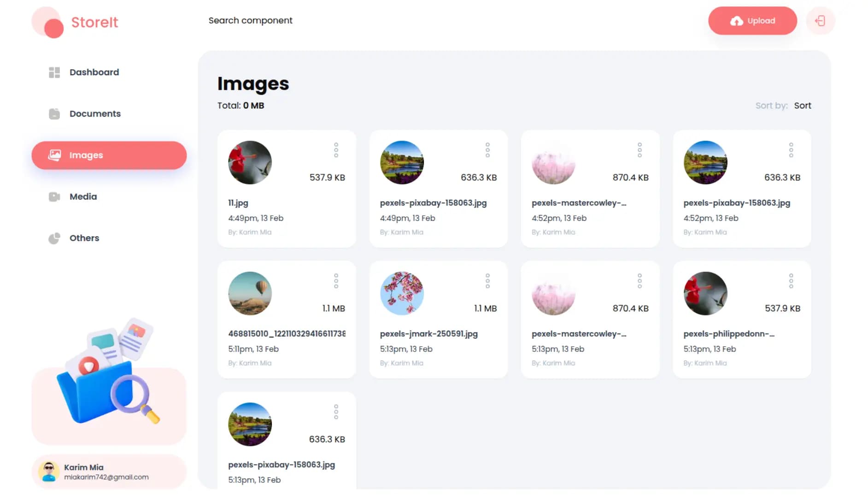Click the cherry blossom thumbnail
Image resolution: width=868 pixels, height=498 pixels.
coord(402,293)
